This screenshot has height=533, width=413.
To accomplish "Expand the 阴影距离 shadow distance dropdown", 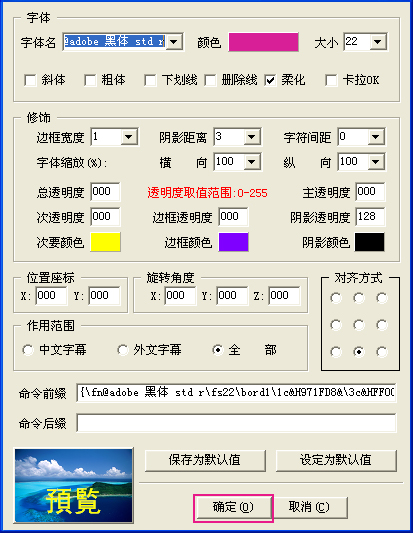I will [x=252, y=137].
